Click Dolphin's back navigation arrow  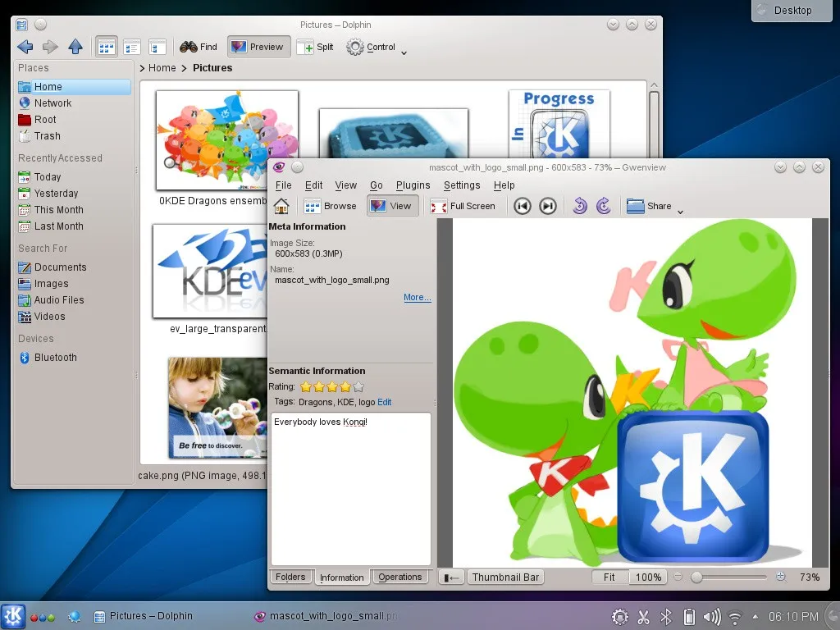click(x=25, y=47)
